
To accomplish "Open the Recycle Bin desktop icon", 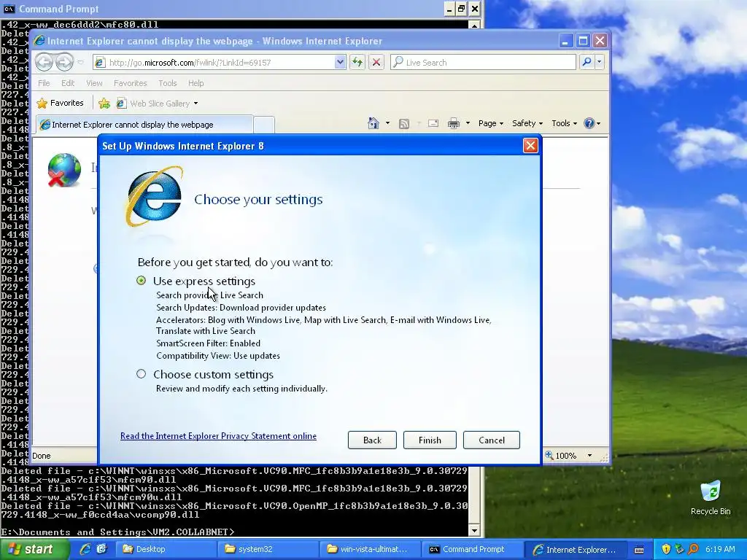I will click(711, 498).
